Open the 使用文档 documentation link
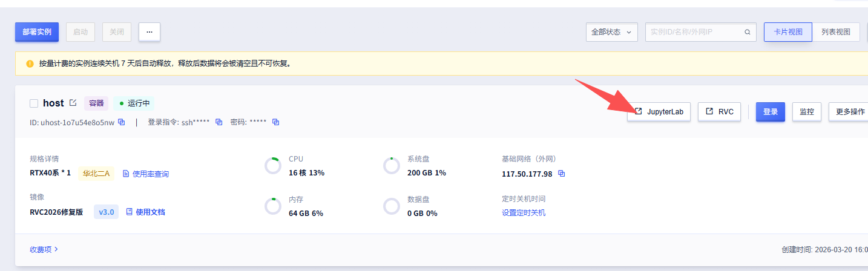This screenshot has height=271, width=868. coord(145,212)
